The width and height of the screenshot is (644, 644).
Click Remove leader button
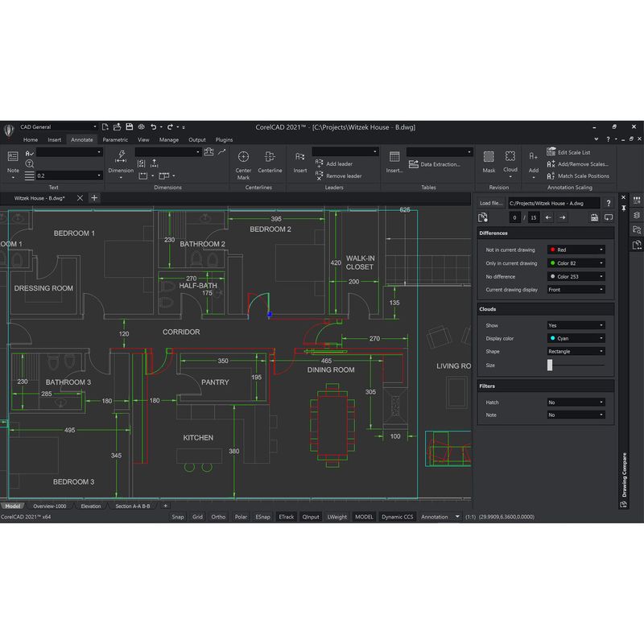[x=339, y=175]
